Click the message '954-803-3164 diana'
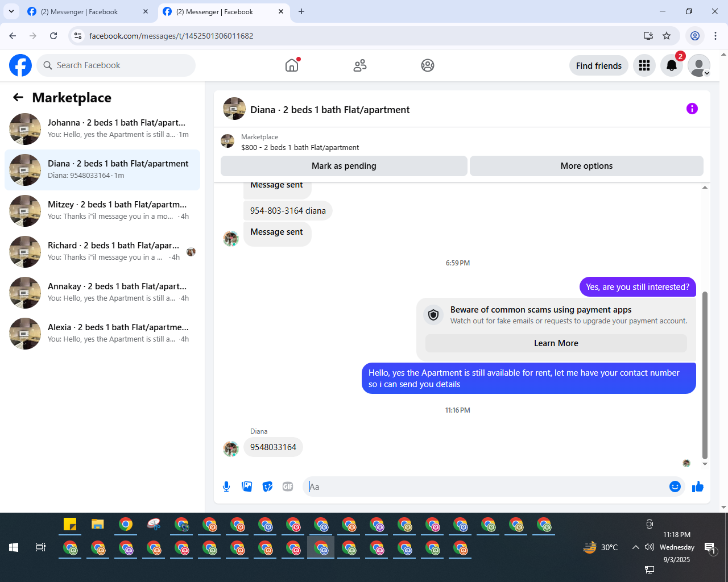728x582 pixels. [x=288, y=211]
